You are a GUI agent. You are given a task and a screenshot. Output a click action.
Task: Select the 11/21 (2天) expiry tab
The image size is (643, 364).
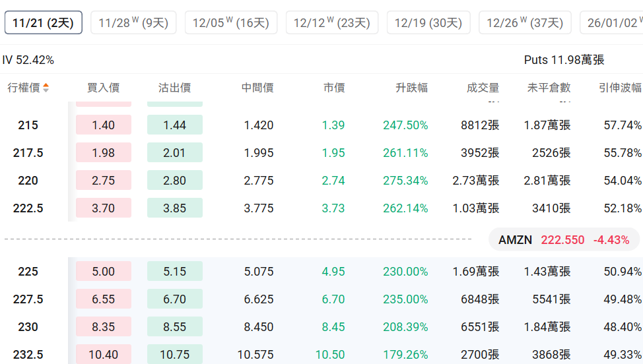point(44,23)
